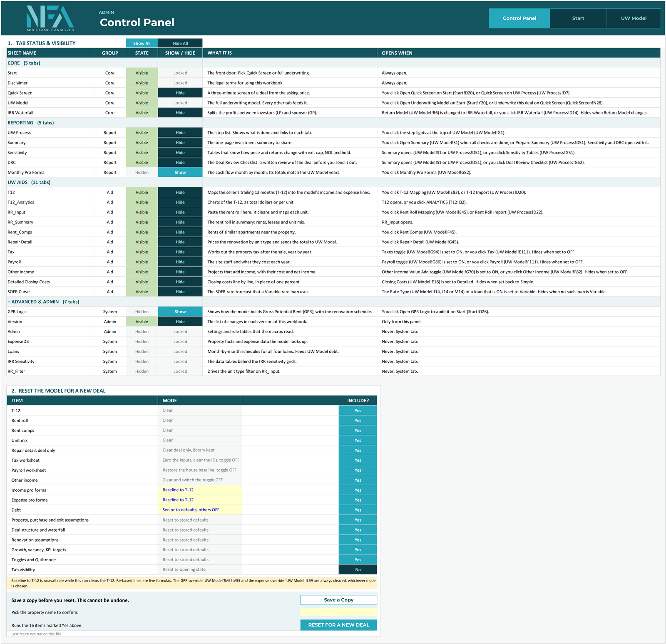This screenshot has height=644, width=666.
Task: Show the Monthly Pro Forma sheet
Action: [180, 172]
